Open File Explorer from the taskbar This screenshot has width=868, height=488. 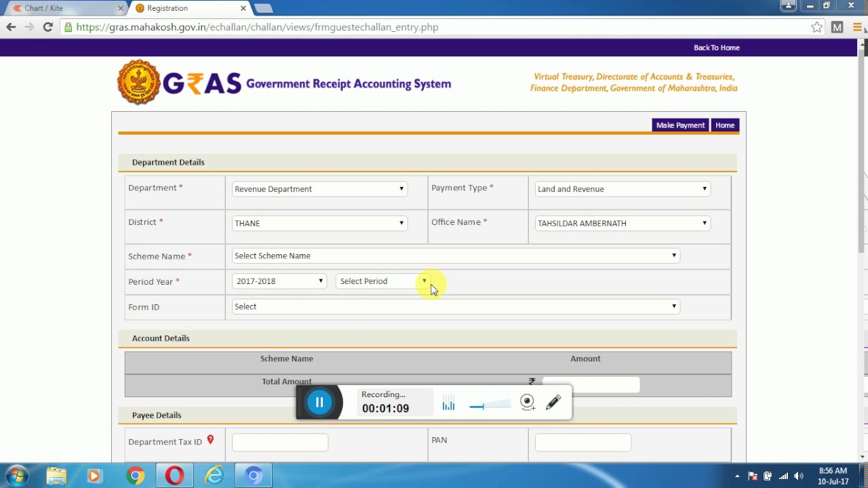tap(56, 476)
